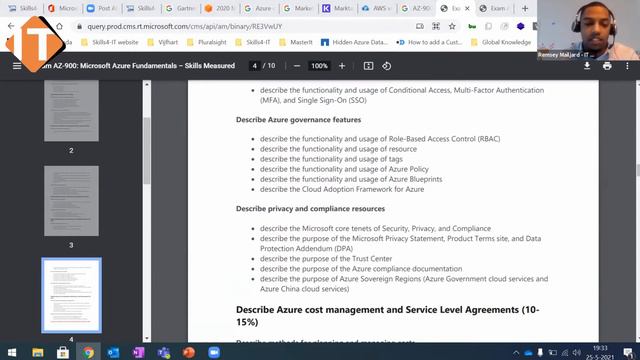Switch to the AZ-90 Google search tab
Viewport: 640px width, 360px height.
416,8
